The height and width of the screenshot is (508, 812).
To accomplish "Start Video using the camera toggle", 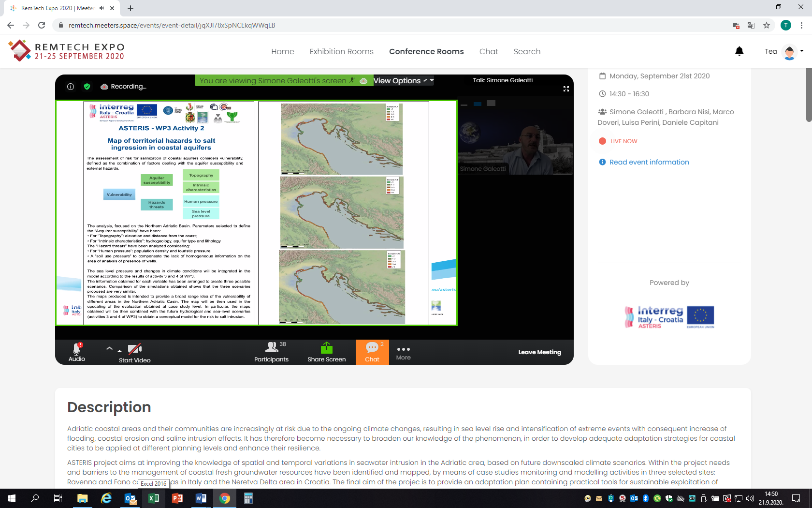I will 134,352.
